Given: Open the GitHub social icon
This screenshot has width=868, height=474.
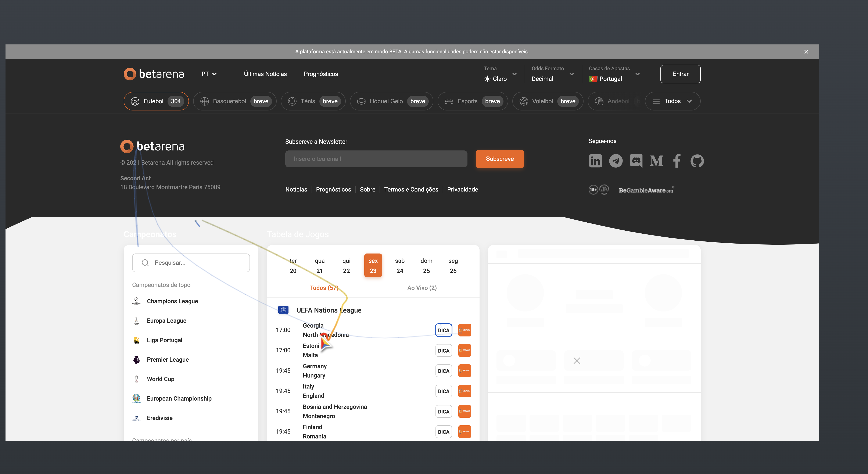Looking at the screenshot, I should [x=697, y=161].
